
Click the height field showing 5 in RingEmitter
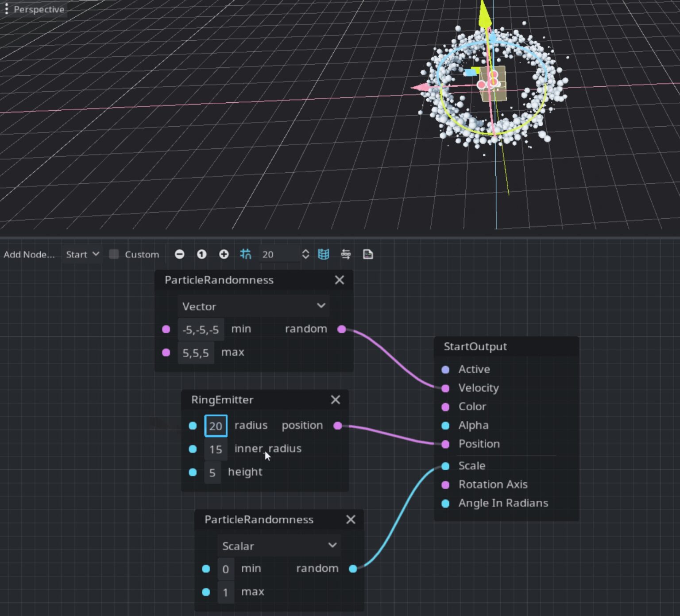tap(212, 472)
